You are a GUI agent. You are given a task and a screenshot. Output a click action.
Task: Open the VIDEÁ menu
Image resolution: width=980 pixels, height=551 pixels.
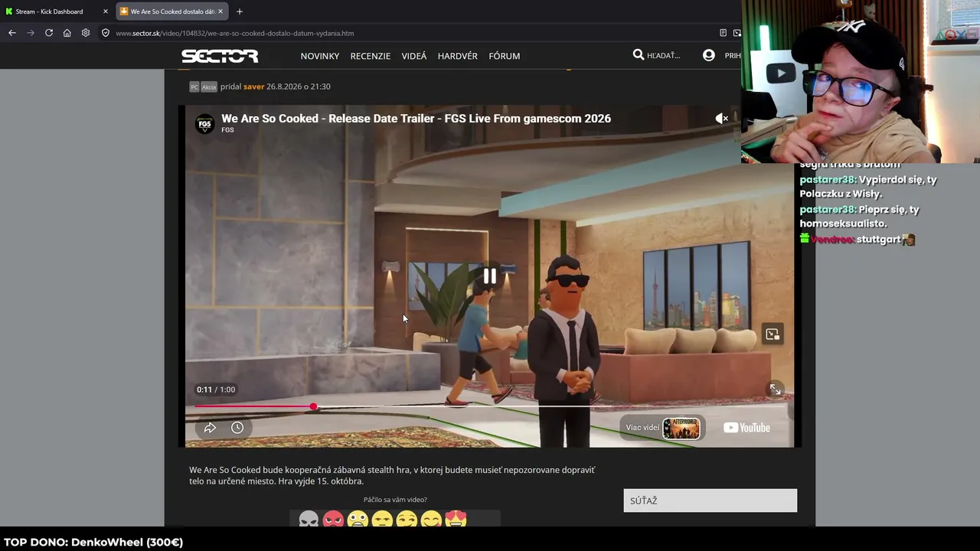coord(414,56)
